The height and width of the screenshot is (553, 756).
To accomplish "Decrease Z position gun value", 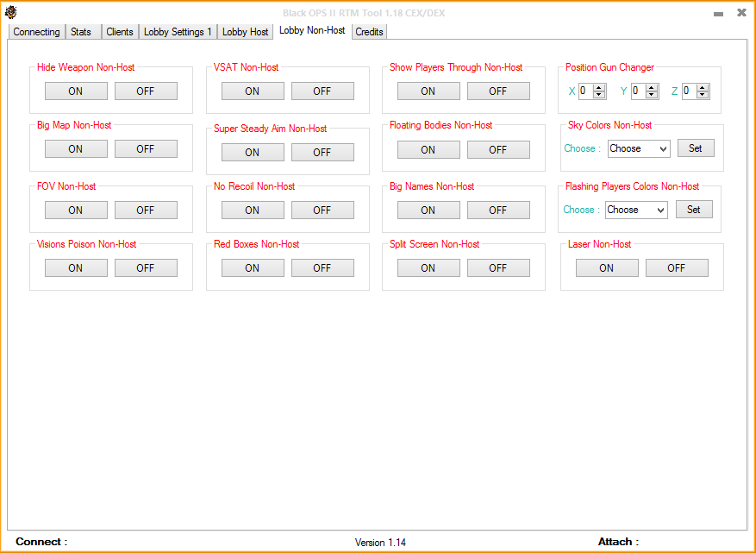I will click(x=703, y=95).
